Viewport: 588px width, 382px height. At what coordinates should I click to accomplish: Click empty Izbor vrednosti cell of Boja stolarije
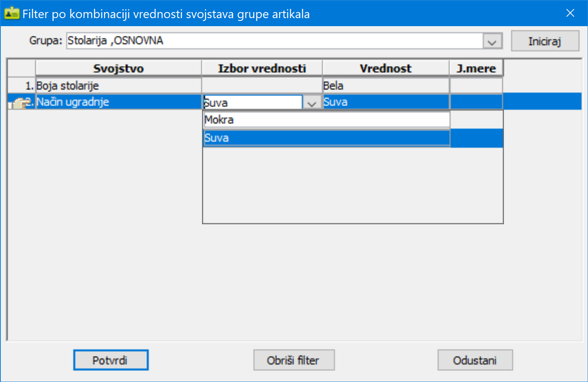tap(262, 85)
